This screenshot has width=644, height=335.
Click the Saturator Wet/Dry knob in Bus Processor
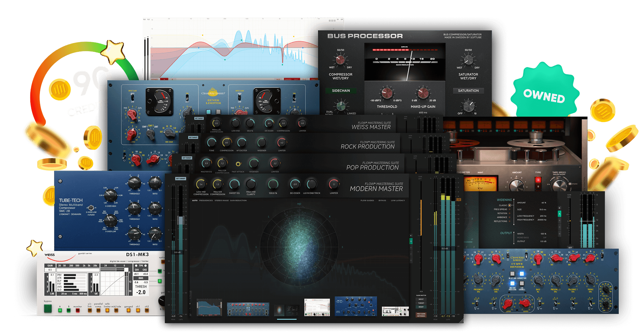468,60
